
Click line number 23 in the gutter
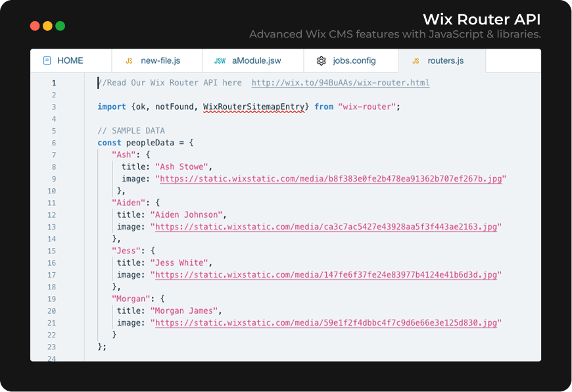click(52, 347)
